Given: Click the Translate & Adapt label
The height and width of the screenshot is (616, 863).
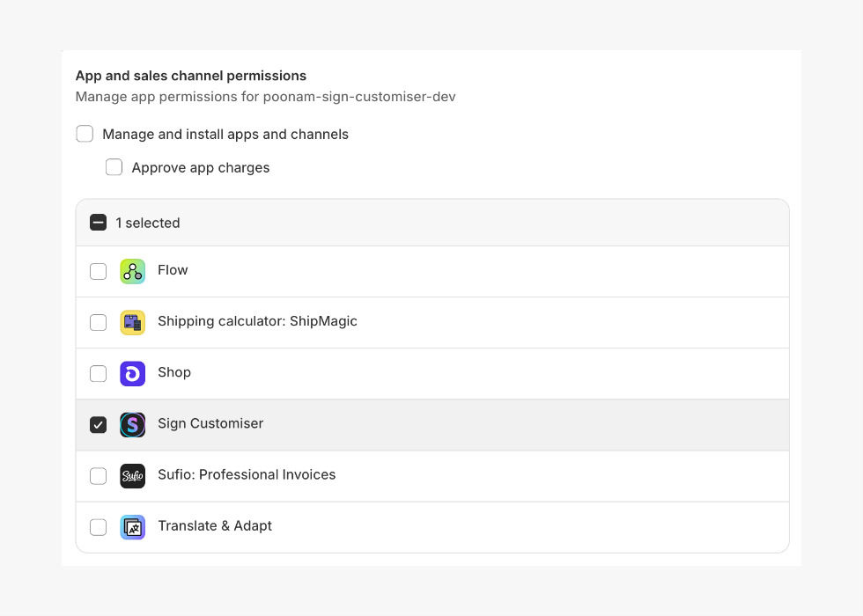Looking at the screenshot, I should point(215,525).
